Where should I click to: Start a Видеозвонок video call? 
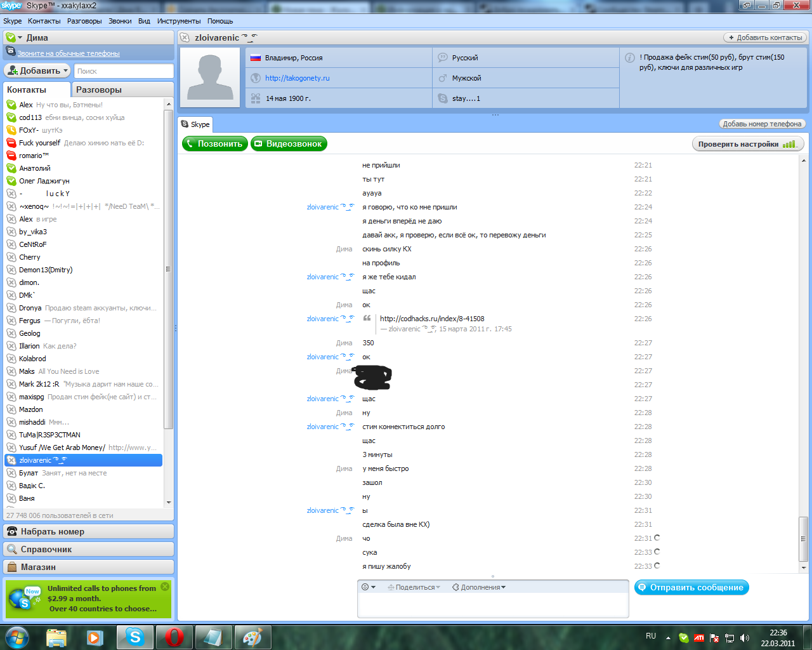(x=289, y=144)
